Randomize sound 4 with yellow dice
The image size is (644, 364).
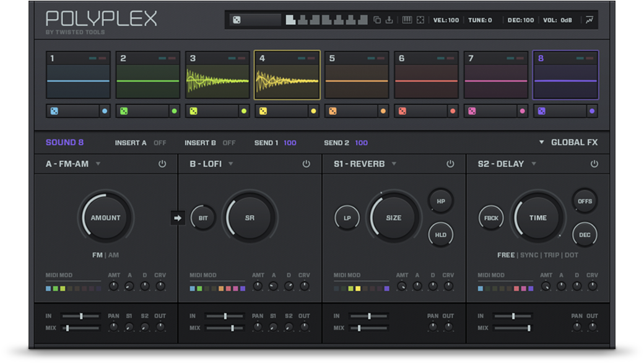pos(263,111)
